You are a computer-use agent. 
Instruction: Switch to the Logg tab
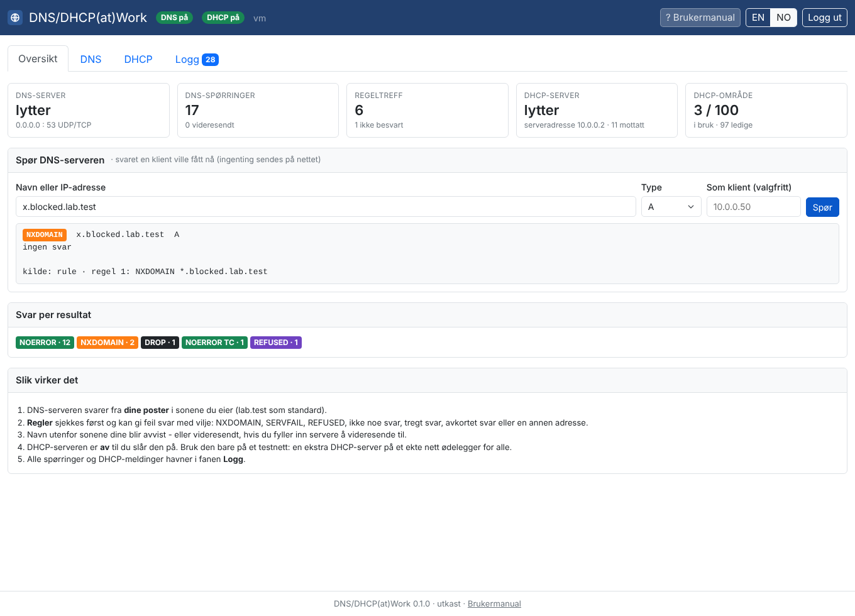tap(197, 59)
